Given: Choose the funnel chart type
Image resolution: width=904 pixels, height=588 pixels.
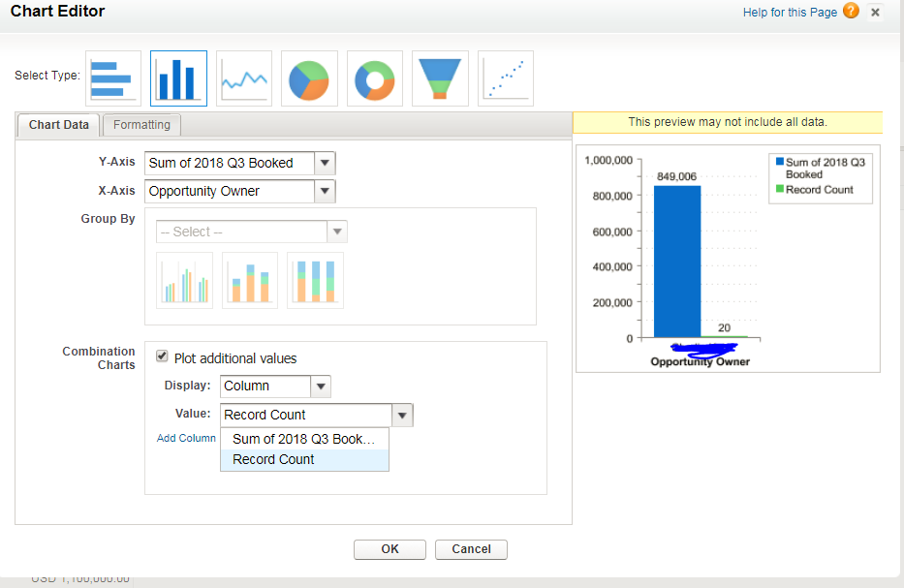Looking at the screenshot, I should coord(440,78).
